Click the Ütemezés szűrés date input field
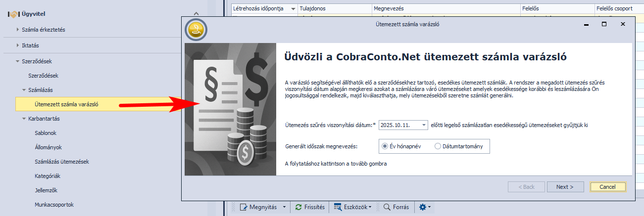 (399, 126)
